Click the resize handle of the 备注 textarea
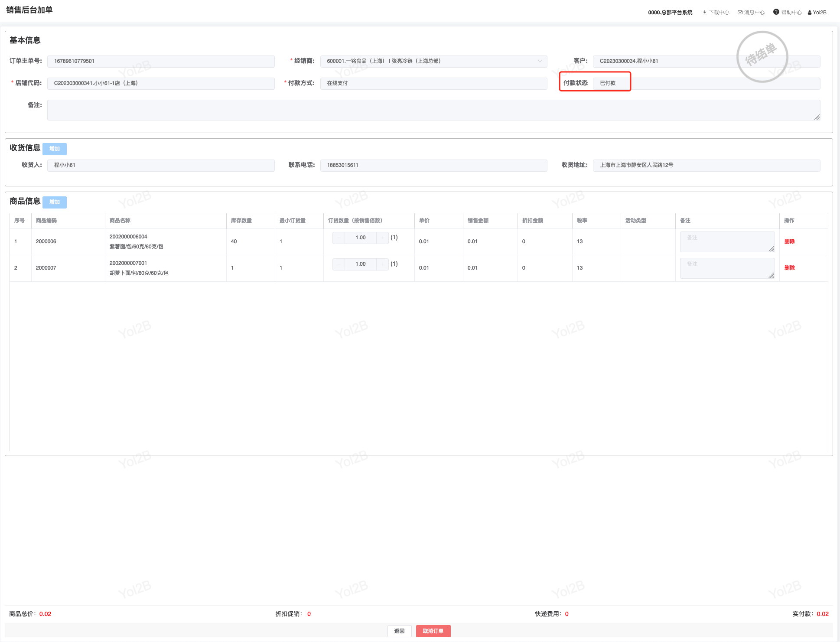840x642 pixels. pyautogui.click(x=817, y=117)
